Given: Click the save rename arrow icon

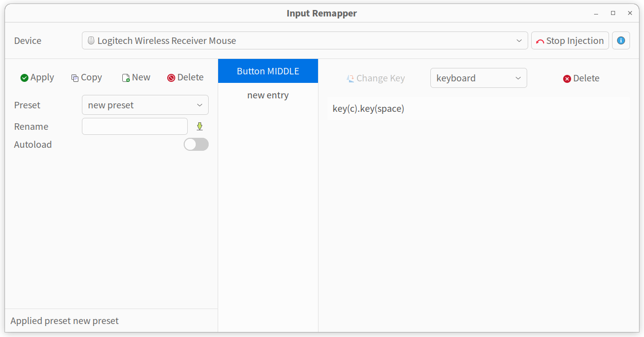Looking at the screenshot, I should point(200,126).
